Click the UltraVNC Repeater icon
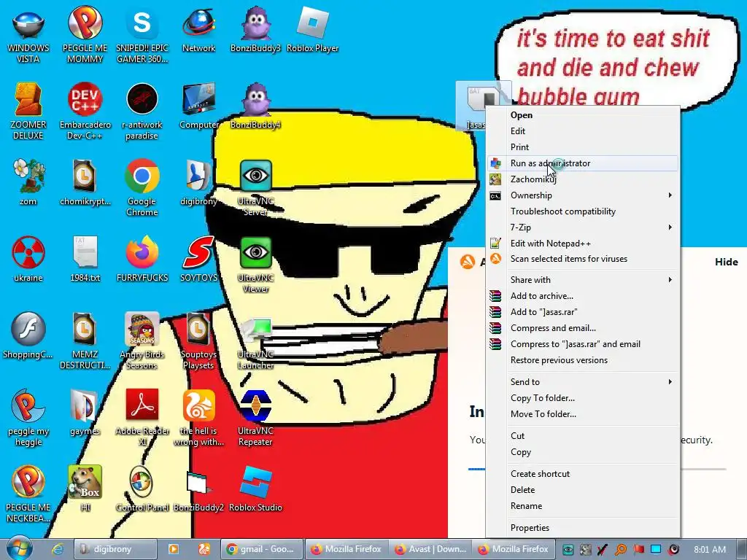This screenshot has width=747, height=560. pos(256,417)
